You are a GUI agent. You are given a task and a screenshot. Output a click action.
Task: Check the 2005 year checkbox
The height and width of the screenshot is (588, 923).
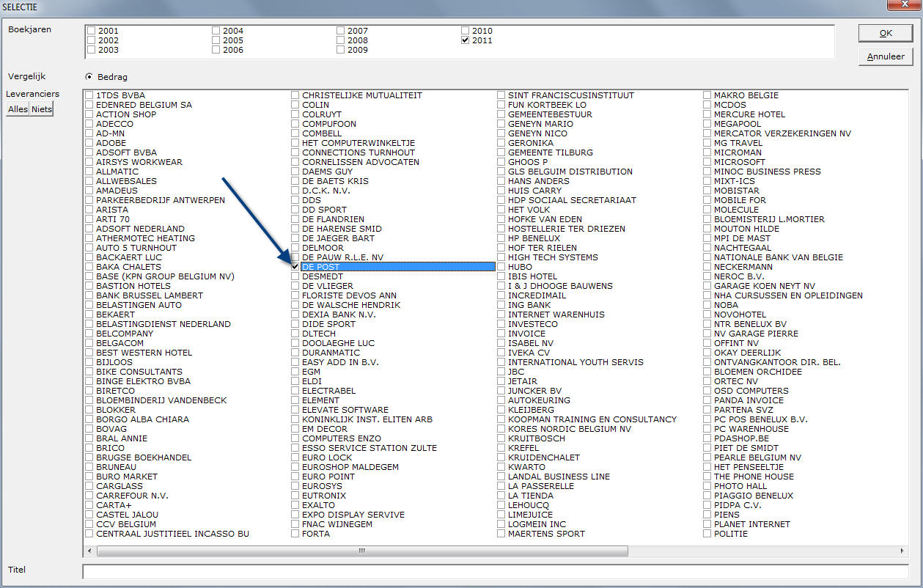coord(216,40)
